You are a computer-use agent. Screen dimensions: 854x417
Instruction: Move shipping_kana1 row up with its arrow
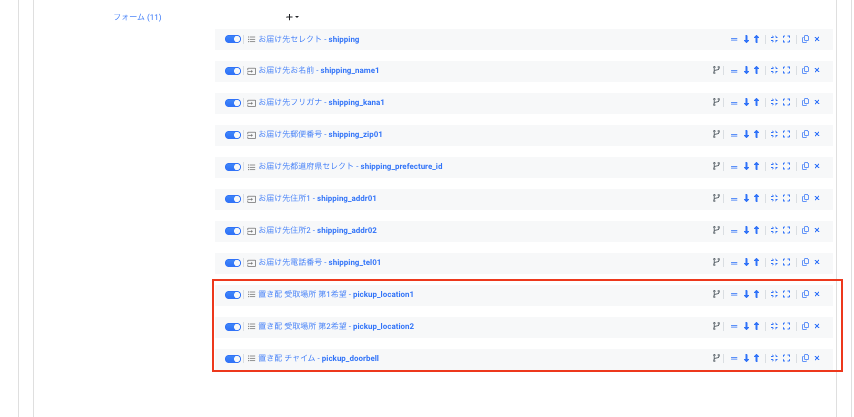click(x=757, y=103)
